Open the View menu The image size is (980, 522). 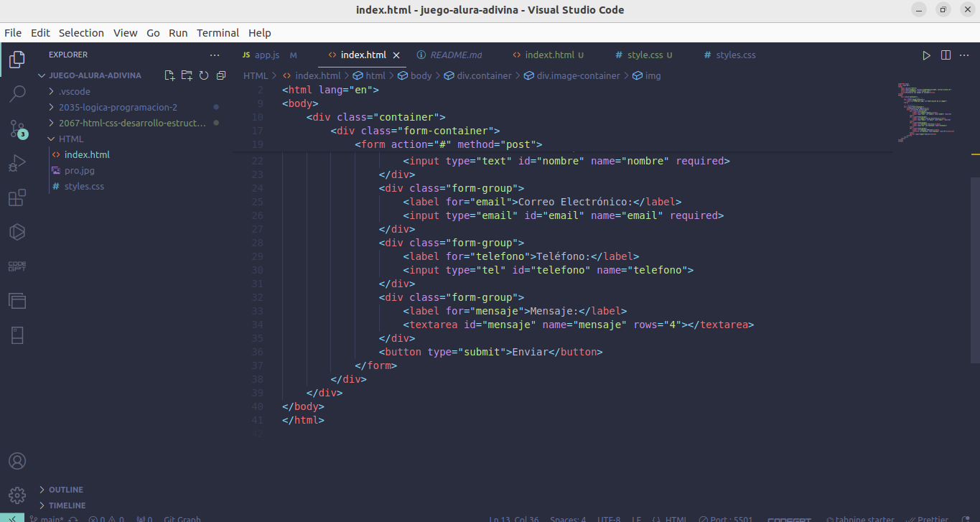pos(125,33)
